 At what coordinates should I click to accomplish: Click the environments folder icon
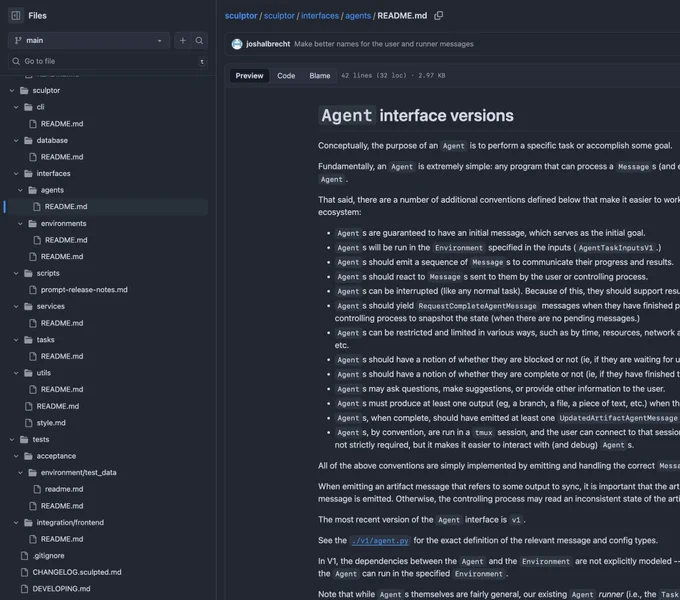(x=33, y=224)
